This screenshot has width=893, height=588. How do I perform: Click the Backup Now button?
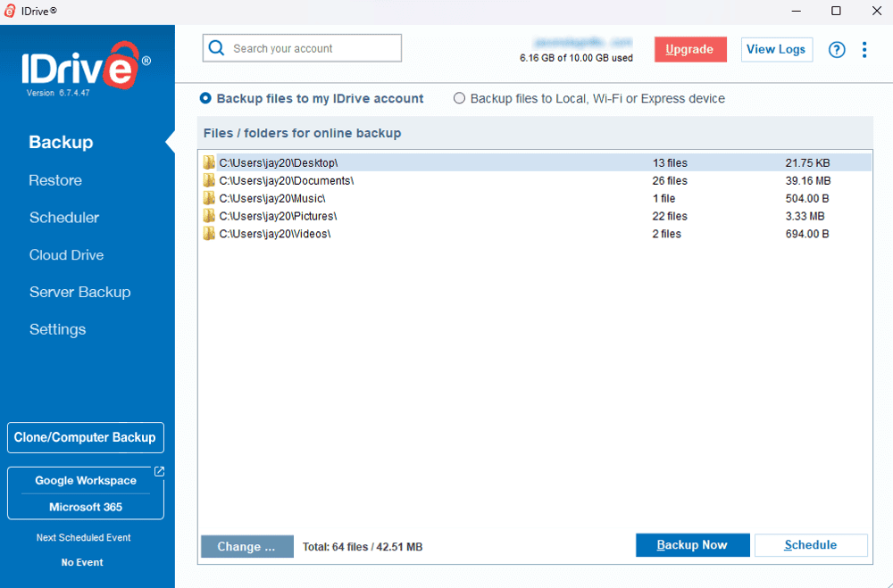[693, 545]
